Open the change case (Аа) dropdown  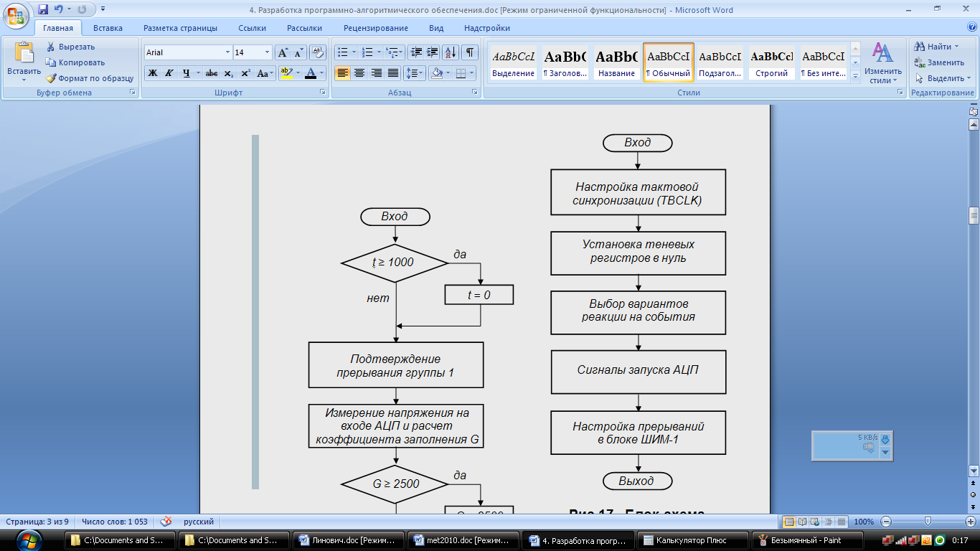[x=266, y=73]
